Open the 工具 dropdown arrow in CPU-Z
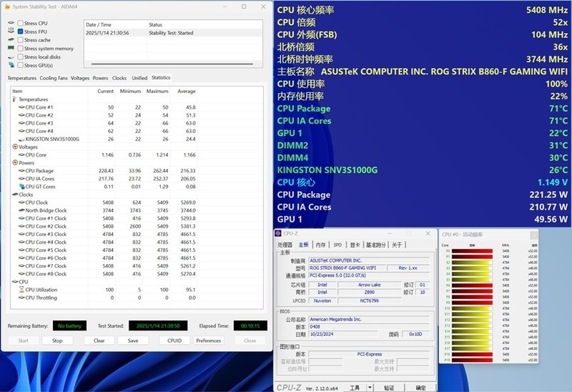The height and width of the screenshot is (392, 572). (370, 388)
